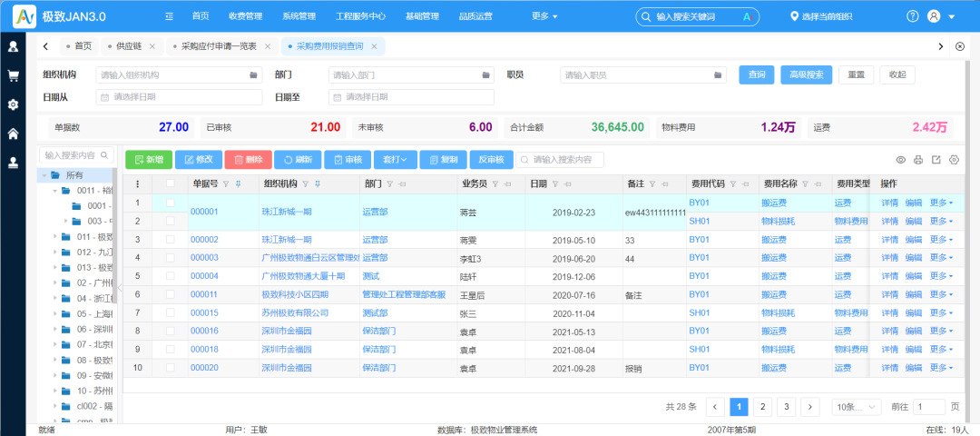Open table settings gear icon

954,160
